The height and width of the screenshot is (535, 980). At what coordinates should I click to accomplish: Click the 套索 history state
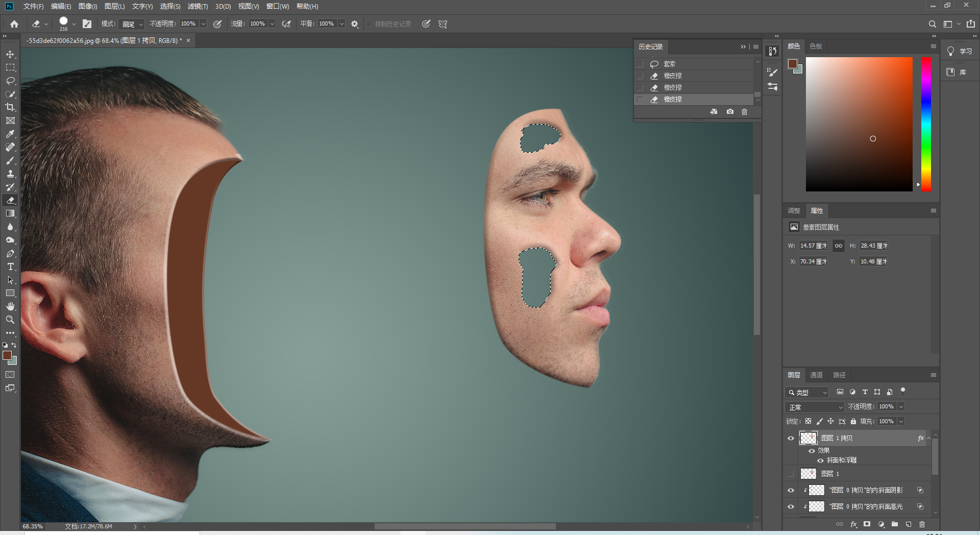[669, 64]
